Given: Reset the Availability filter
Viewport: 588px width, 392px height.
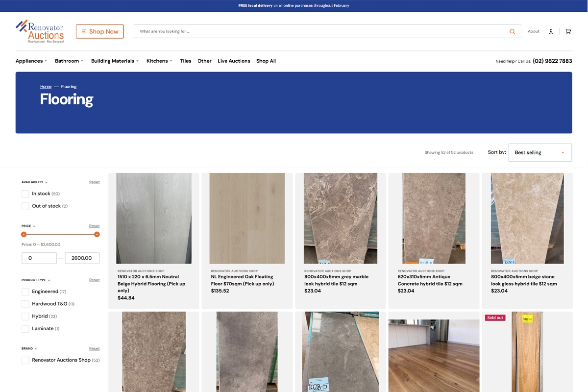Looking at the screenshot, I should click(x=94, y=182).
